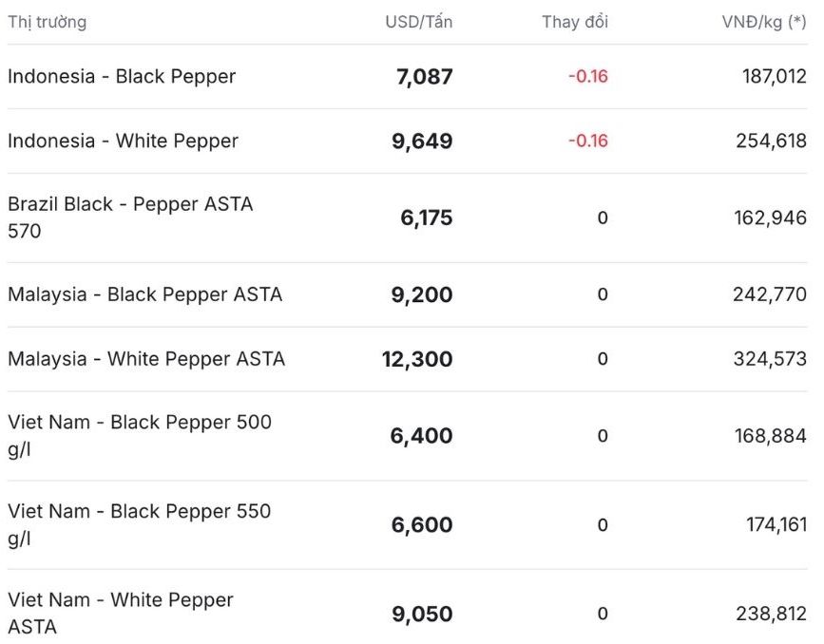Click red -0.16 change for Indonesia Black Pepper
Image resolution: width=824 pixels, height=644 pixels.
tap(587, 77)
